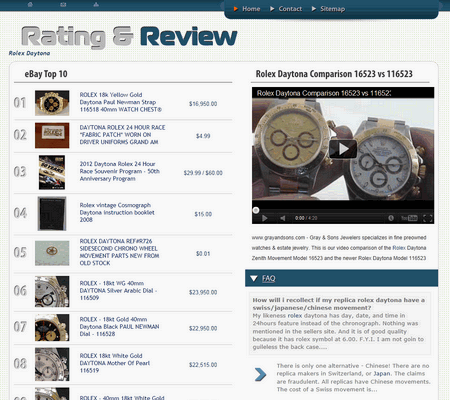Open ROLEX DAYTONA REF#R726 parts listing
The height and width of the screenshot is (400, 450).
[x=119, y=252]
